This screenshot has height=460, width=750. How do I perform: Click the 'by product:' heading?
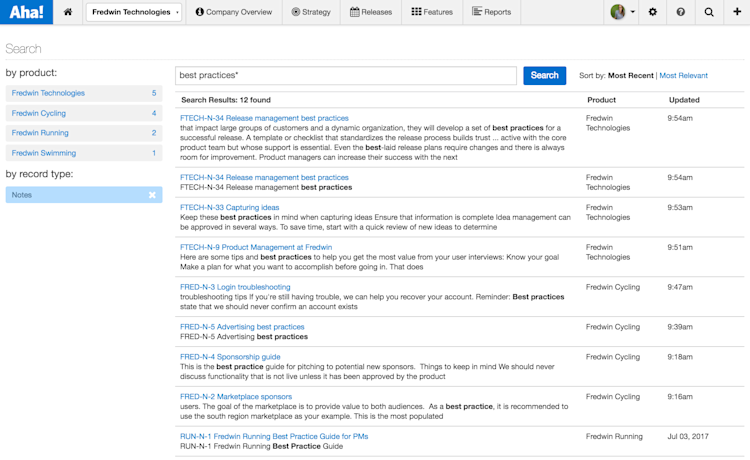31,73
